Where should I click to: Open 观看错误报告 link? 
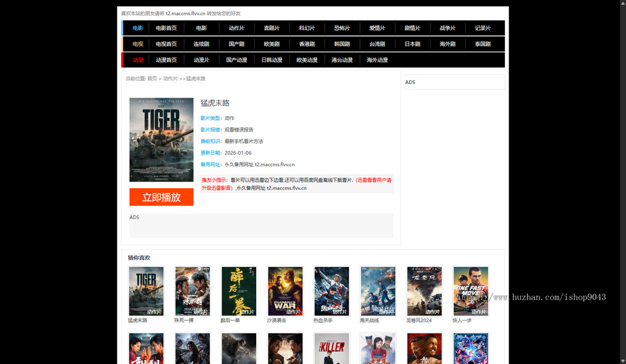[239, 130]
